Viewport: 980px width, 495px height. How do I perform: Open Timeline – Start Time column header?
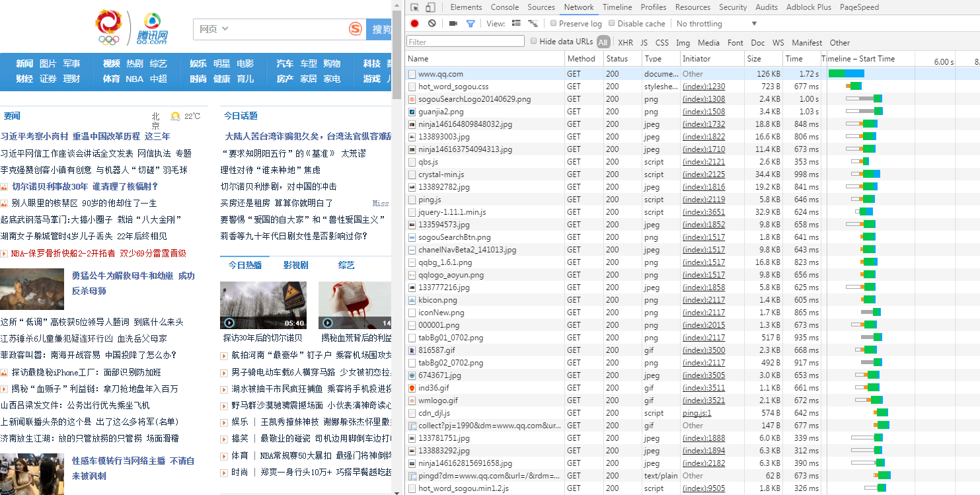(858, 59)
